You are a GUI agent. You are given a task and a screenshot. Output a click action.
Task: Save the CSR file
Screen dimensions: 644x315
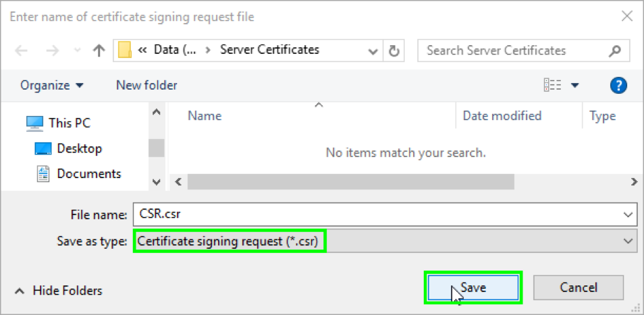[x=473, y=287]
